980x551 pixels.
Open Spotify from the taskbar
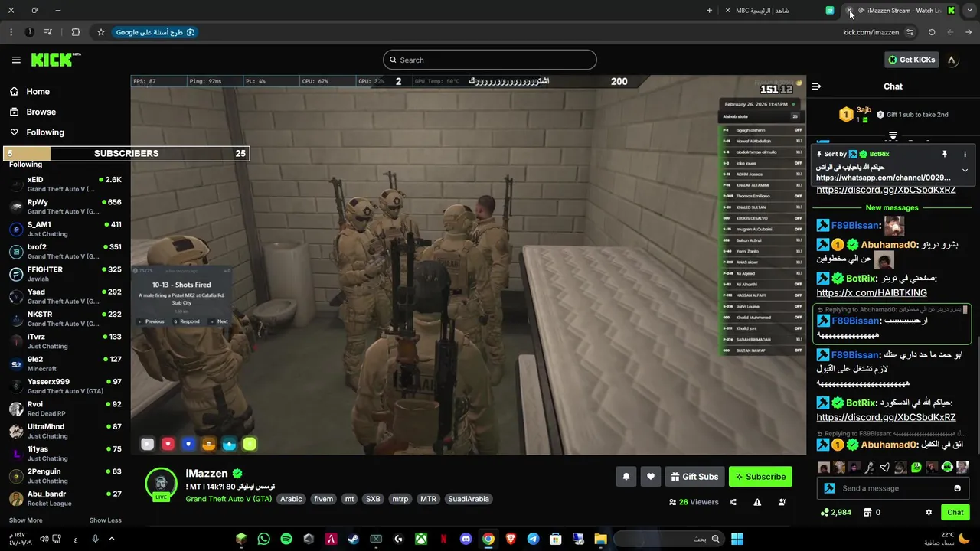point(286,539)
